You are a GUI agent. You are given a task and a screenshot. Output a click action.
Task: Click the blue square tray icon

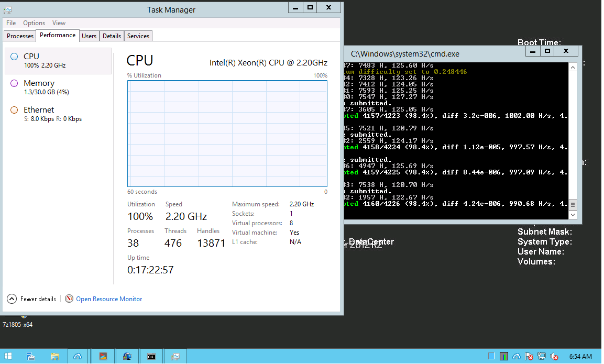[491, 356]
